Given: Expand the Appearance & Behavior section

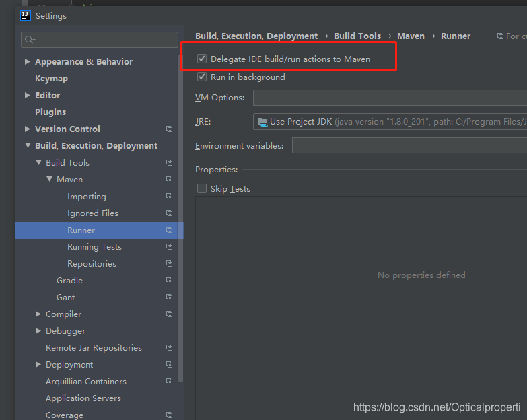Looking at the screenshot, I should pos(28,61).
